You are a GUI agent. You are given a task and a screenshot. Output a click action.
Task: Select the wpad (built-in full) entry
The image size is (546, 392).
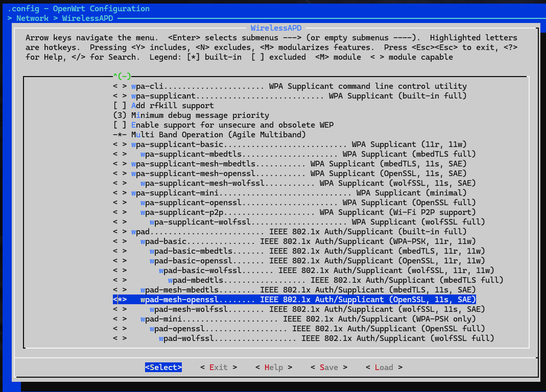click(x=290, y=232)
